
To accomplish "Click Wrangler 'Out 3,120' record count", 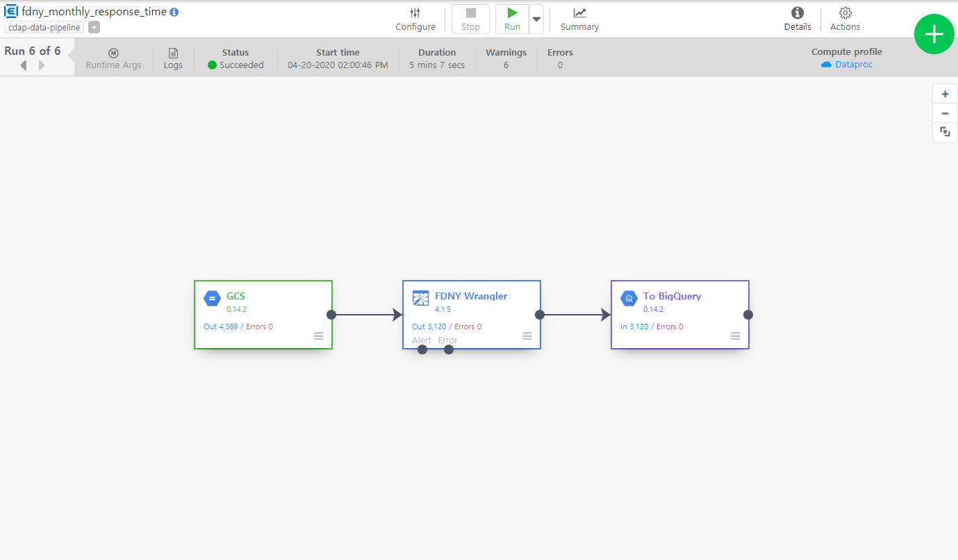I will [x=429, y=327].
